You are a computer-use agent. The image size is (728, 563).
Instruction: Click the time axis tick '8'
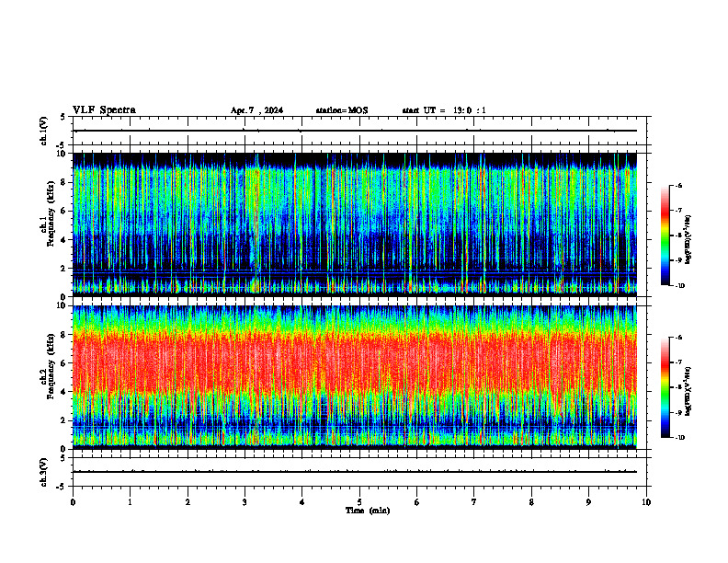coord(531,502)
